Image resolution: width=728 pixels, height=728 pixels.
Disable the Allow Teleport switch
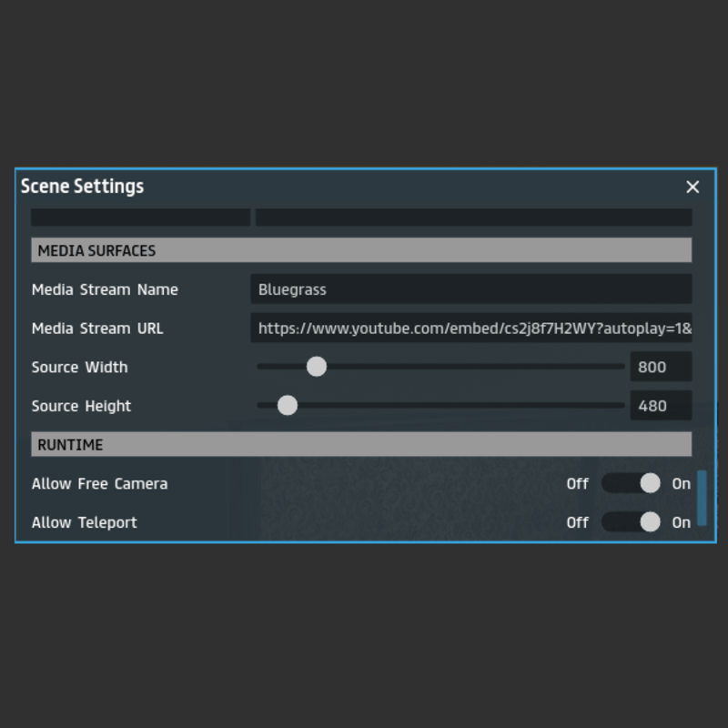[631, 522]
